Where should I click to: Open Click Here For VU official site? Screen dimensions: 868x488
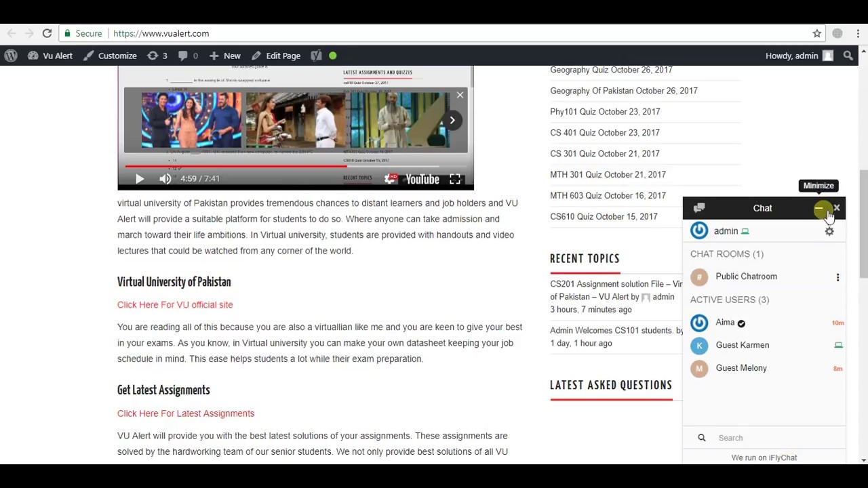point(175,305)
